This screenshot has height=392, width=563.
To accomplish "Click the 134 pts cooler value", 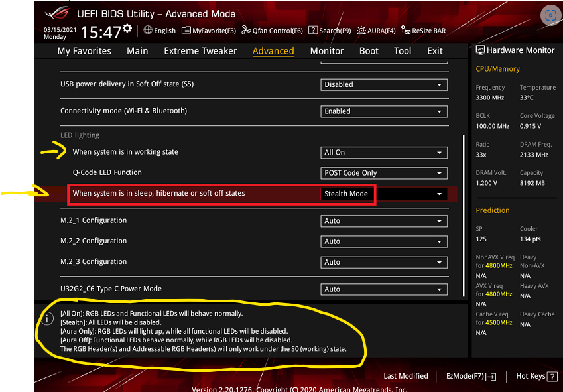I will 530,239.
